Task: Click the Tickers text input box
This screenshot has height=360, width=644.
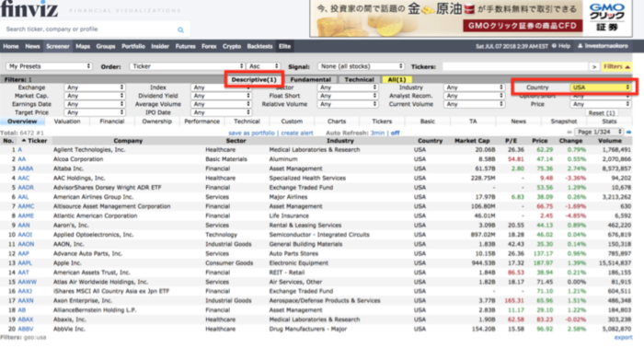Action: [x=515, y=66]
